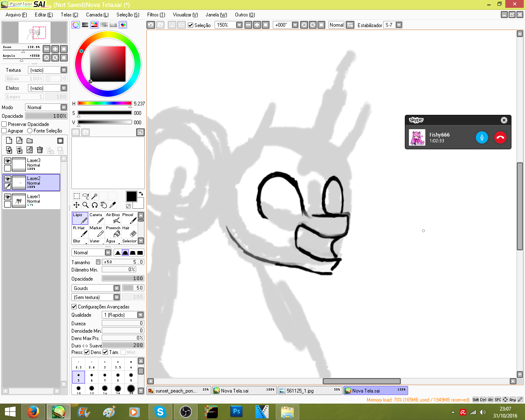The image size is (525, 420).
Task: Switch to the 561125_1.jpg document tab
Action: (310, 391)
